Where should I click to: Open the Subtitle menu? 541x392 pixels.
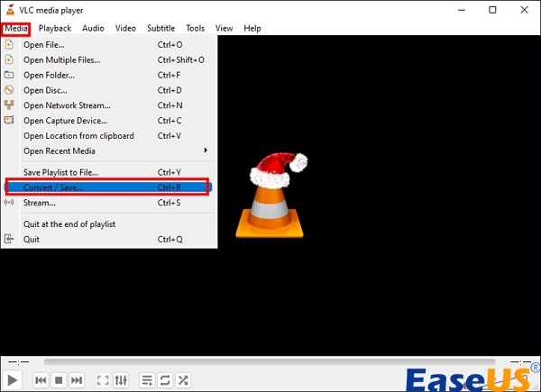[x=160, y=28]
